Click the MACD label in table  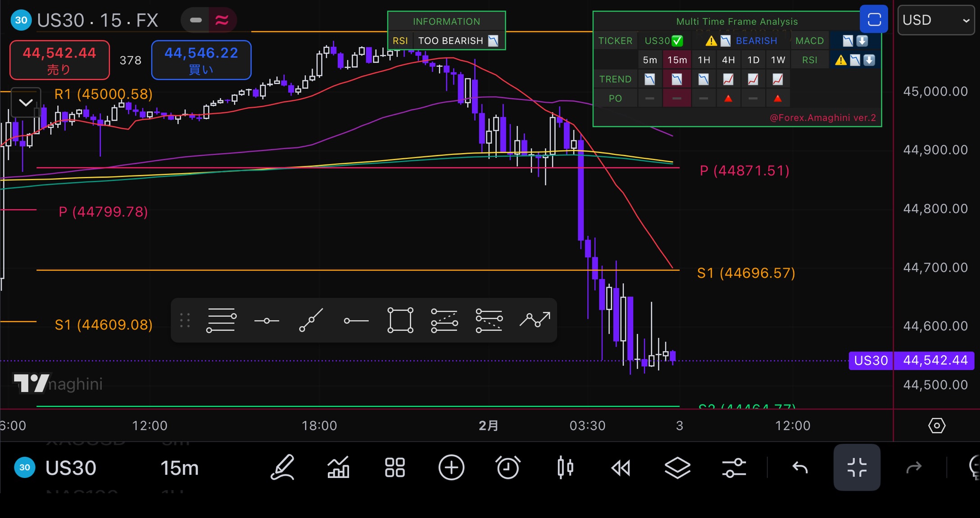(809, 41)
